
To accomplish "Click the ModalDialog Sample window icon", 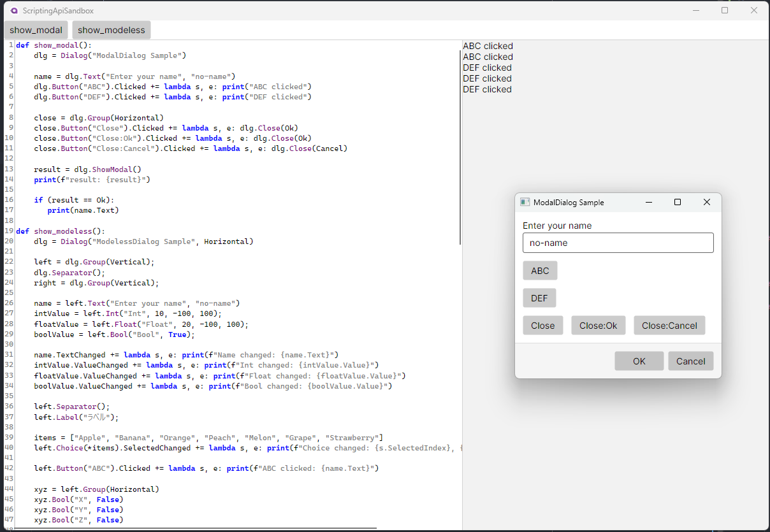I will 525,202.
